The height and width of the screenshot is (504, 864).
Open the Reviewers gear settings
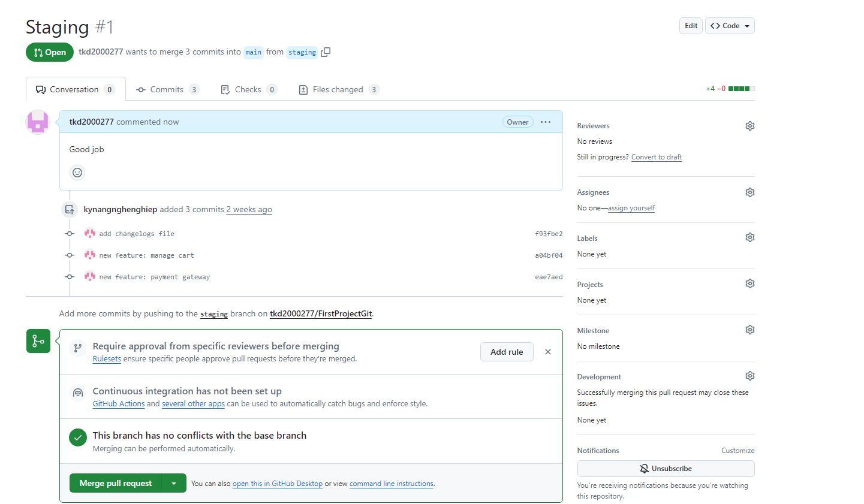click(x=749, y=126)
